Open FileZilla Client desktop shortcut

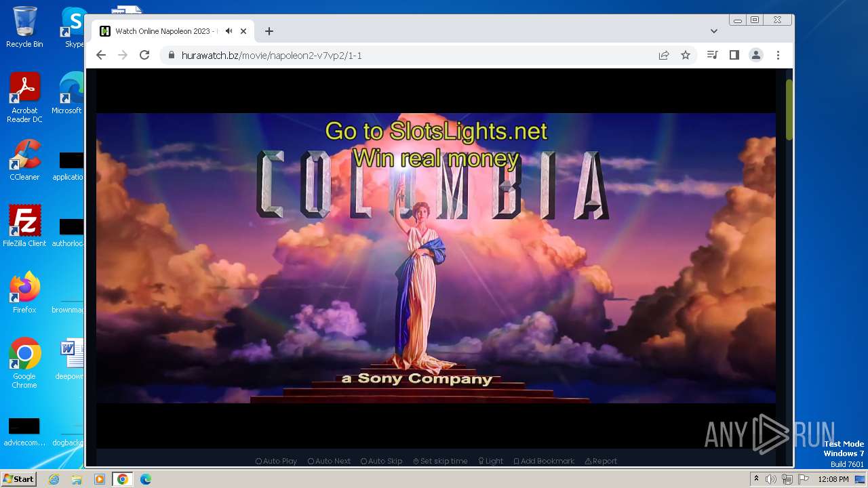24,226
